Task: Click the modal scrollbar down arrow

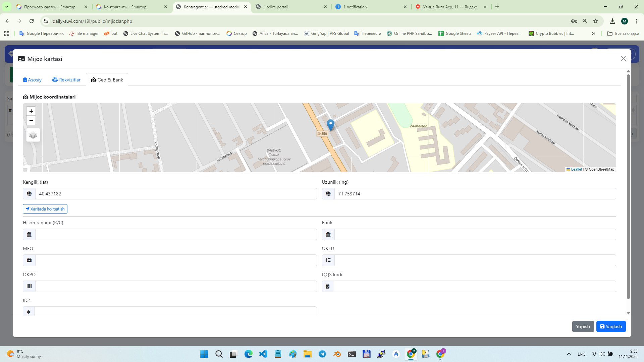Action: [x=628, y=313]
